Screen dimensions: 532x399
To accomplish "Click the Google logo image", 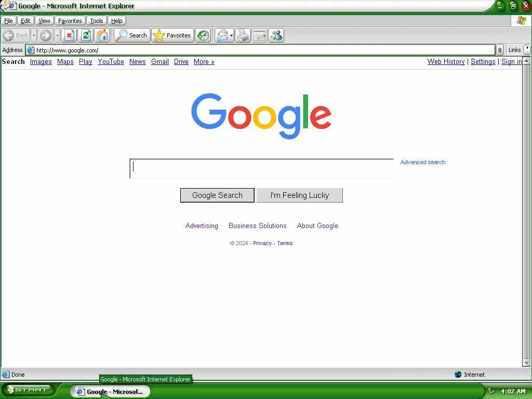I will 261,116.
